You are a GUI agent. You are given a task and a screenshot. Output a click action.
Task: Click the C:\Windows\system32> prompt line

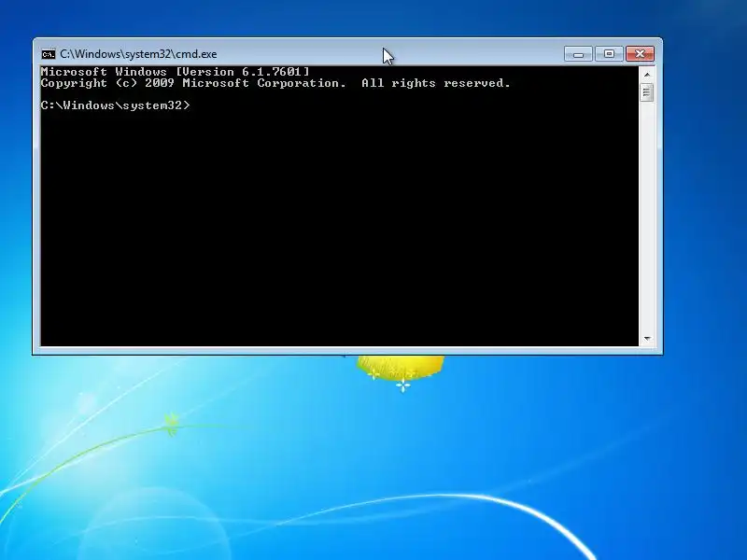[115, 105]
